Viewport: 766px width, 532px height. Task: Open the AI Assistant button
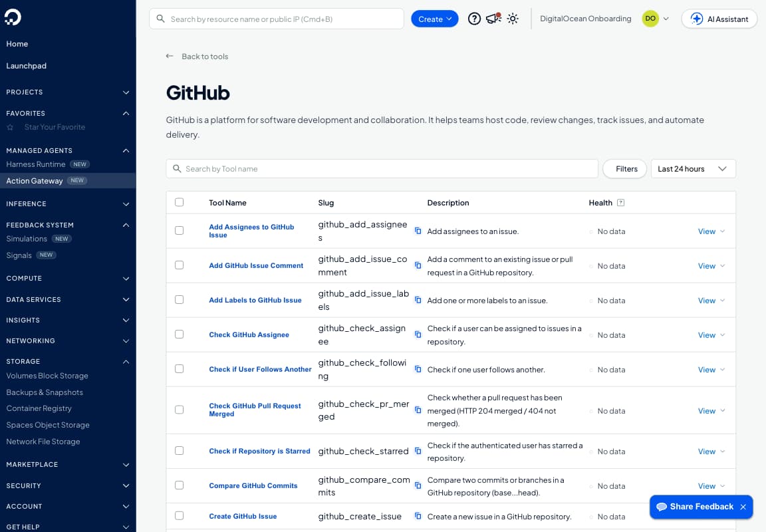coord(719,19)
